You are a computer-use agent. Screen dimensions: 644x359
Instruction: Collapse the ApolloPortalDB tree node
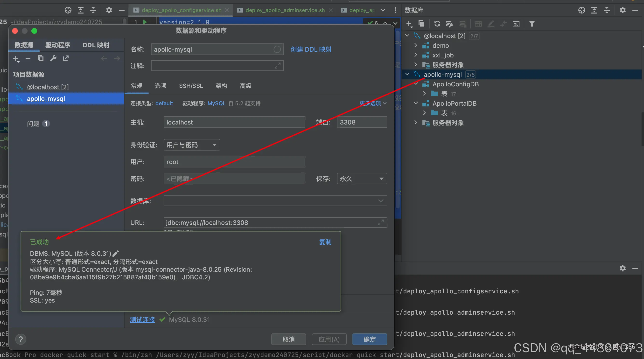tap(416, 103)
